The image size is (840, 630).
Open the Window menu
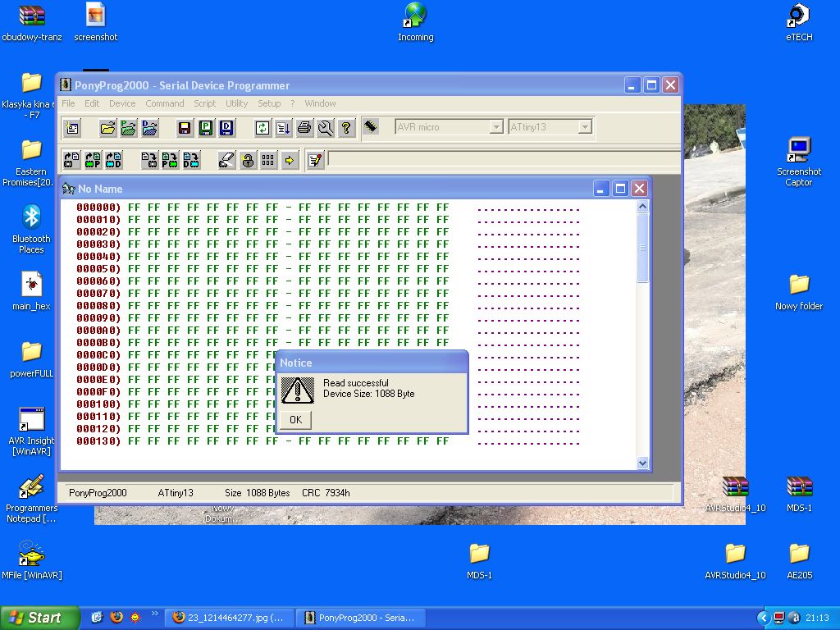point(320,103)
